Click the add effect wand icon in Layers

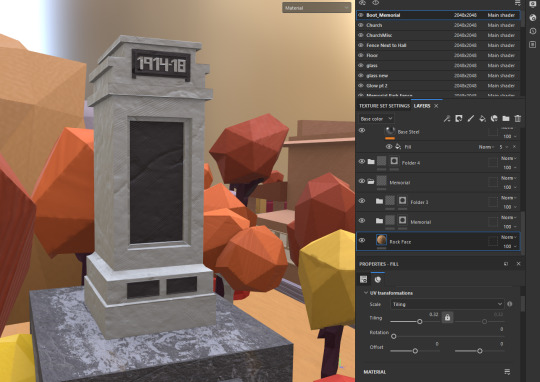(x=447, y=119)
